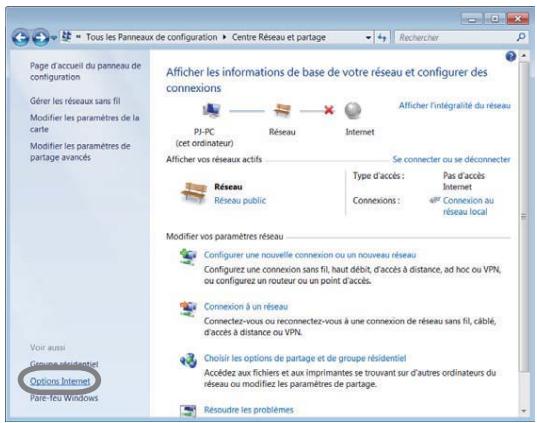Open Help via the blue question mark
The height and width of the screenshot is (423, 537).
[x=511, y=56]
